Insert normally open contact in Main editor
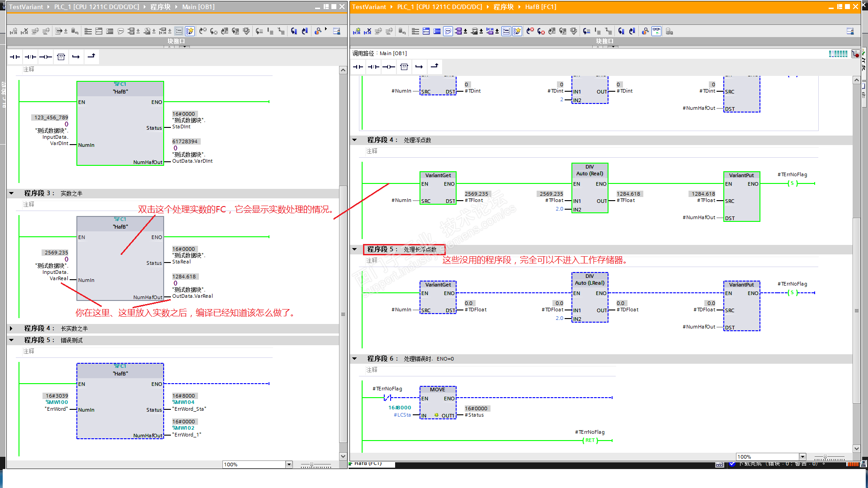Screen dimensions: 868x488 click(15, 56)
